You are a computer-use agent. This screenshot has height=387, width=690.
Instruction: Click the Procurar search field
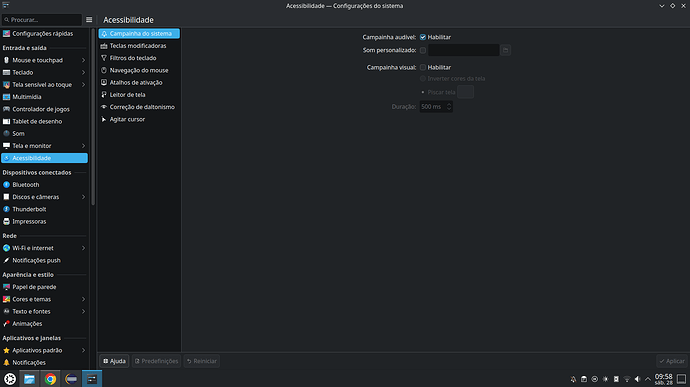[x=42, y=20]
